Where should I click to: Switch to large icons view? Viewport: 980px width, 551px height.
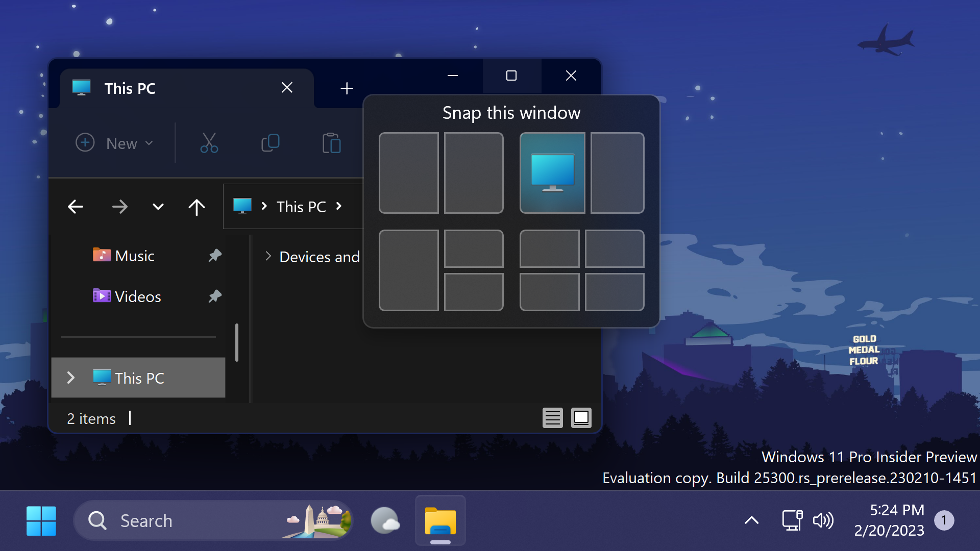tap(581, 418)
